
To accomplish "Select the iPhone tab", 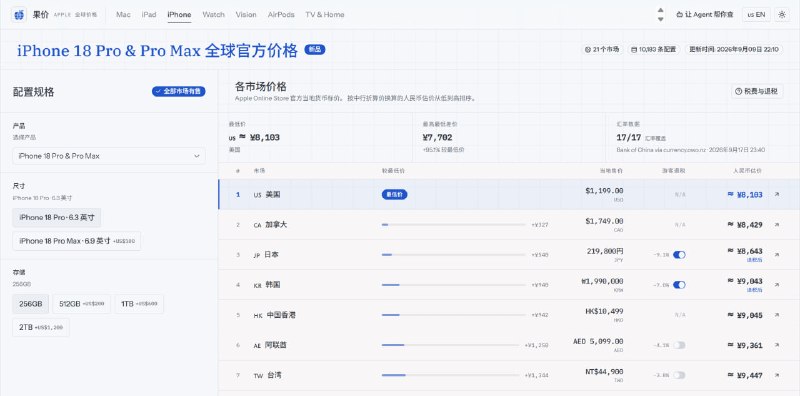I will [179, 15].
